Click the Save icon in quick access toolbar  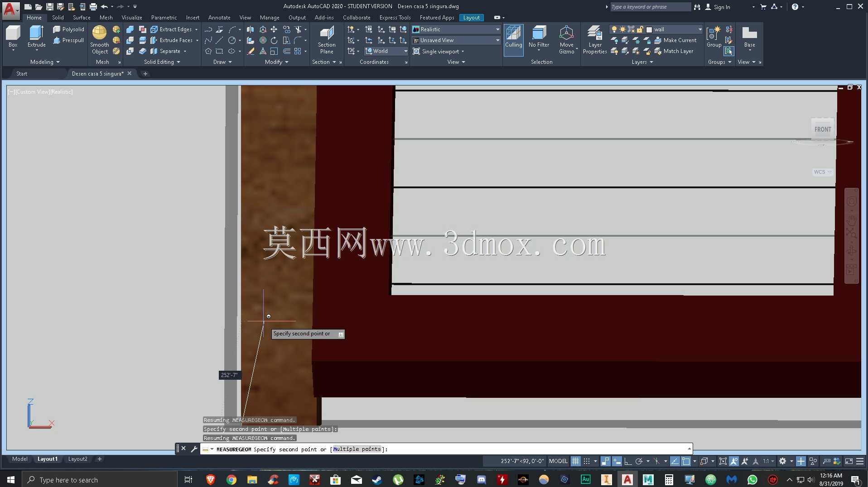point(50,7)
